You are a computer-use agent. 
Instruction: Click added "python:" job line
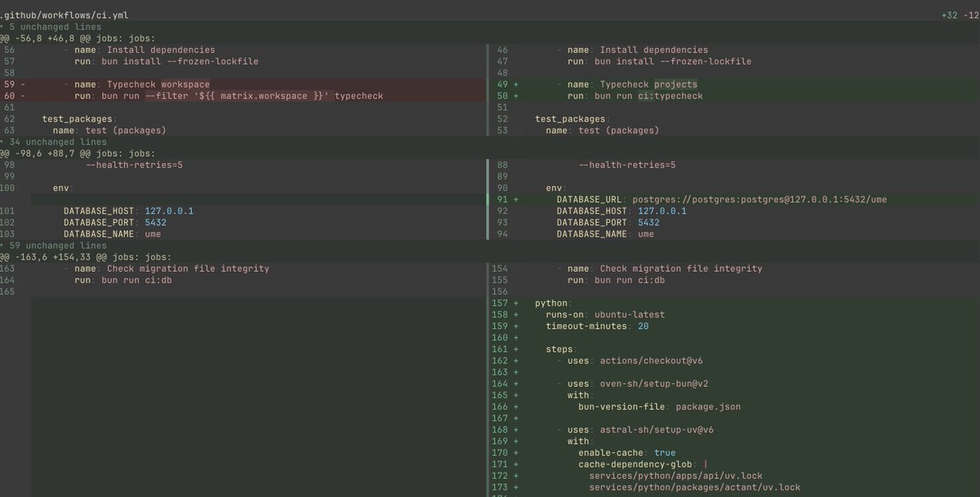[554, 303]
